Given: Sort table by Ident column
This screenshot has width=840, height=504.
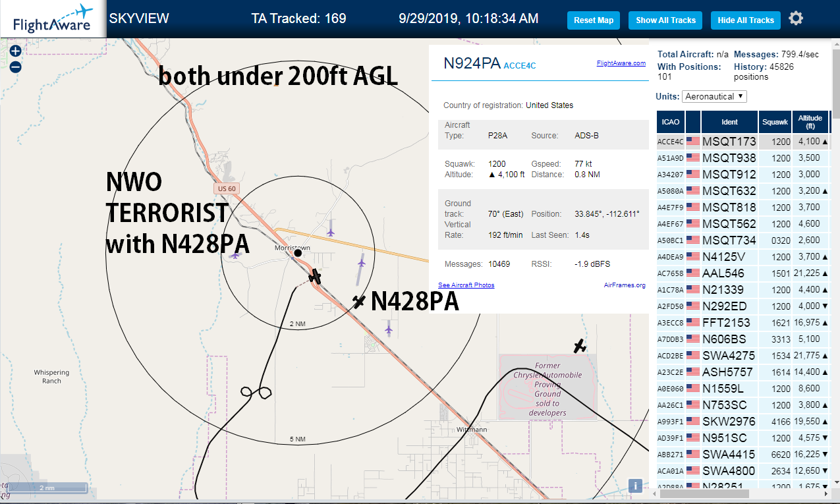Looking at the screenshot, I should pos(730,122).
